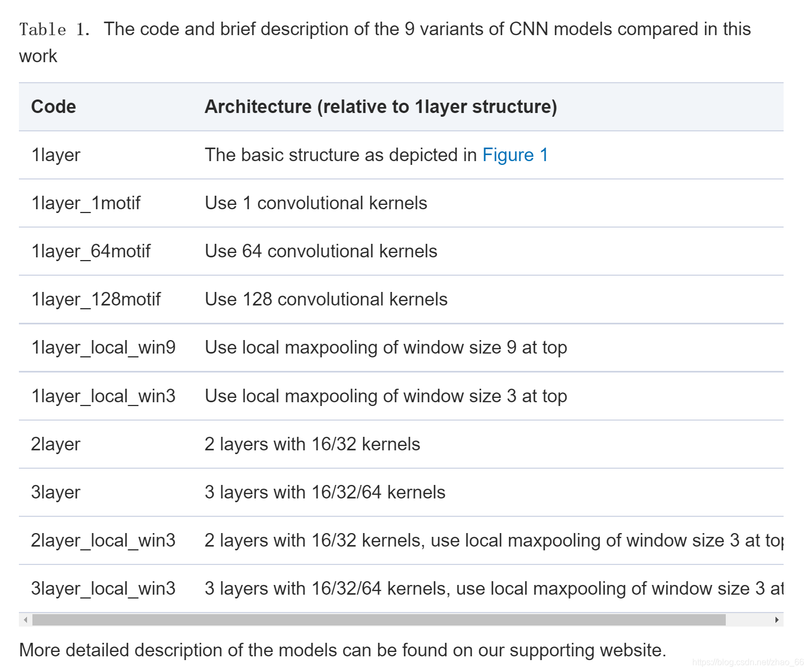Select the 1layer_local_win9 code cell
809x672 pixels.
(103, 348)
